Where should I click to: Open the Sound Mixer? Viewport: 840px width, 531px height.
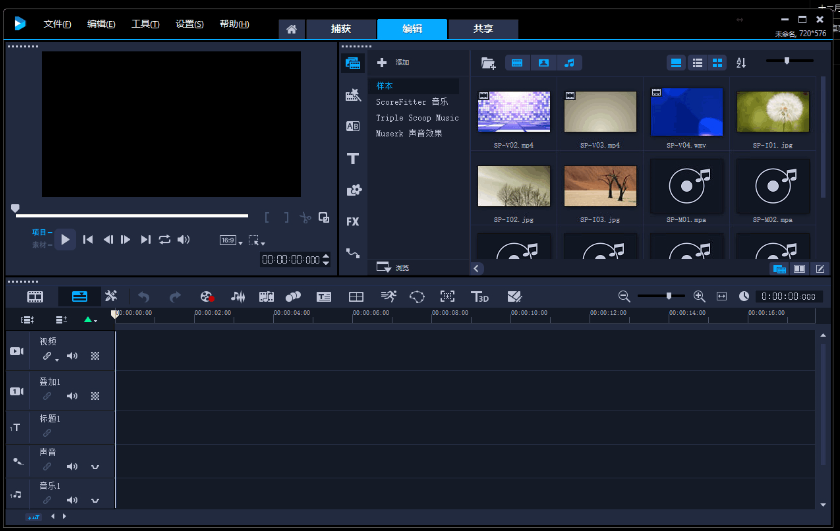pyautogui.click(x=238, y=297)
